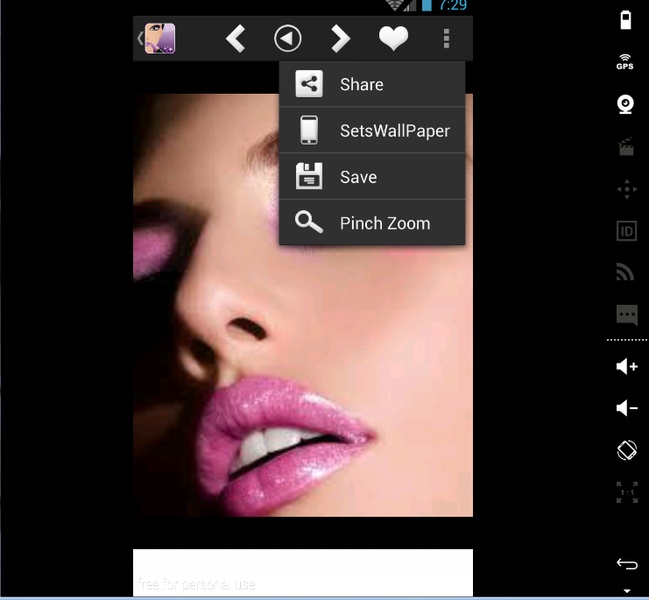The width and height of the screenshot is (649, 600).
Task: Toggle one-to-one pixel scaling icon
Action: click(x=627, y=492)
